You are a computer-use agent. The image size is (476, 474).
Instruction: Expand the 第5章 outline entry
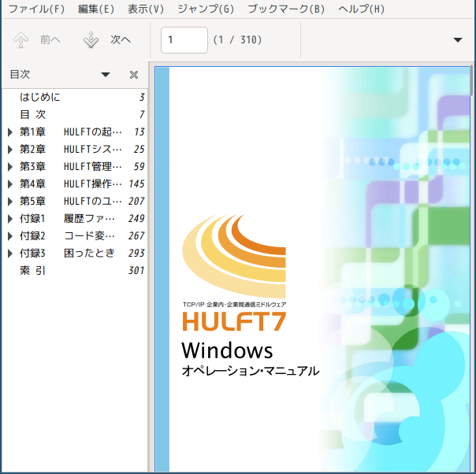point(10,201)
